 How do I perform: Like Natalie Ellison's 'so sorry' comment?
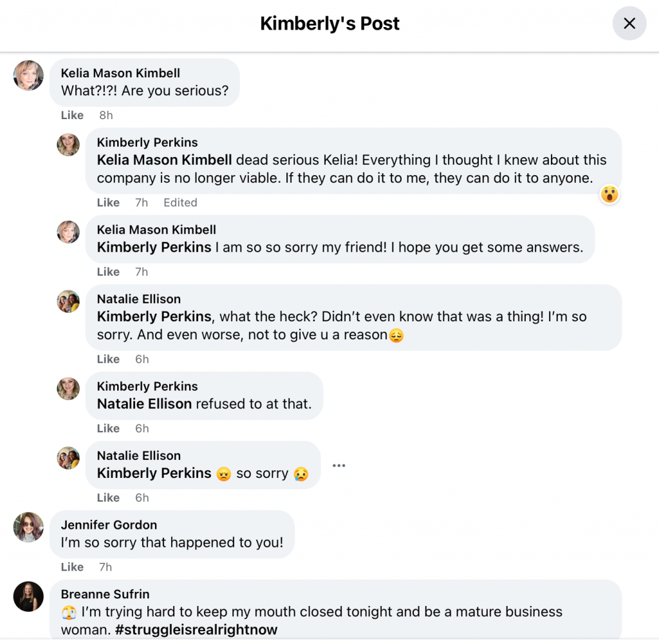click(107, 497)
